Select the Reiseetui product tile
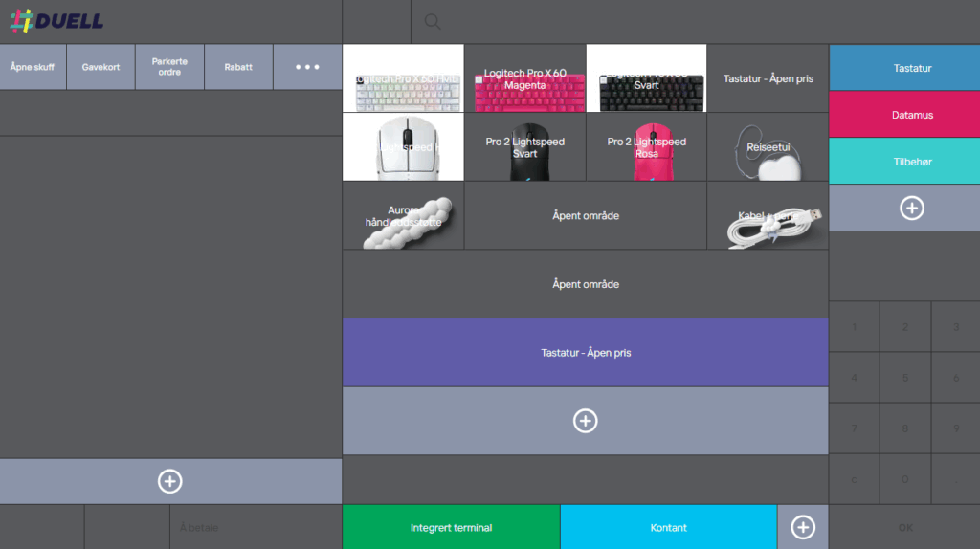Image resolution: width=980 pixels, height=549 pixels. tap(768, 146)
